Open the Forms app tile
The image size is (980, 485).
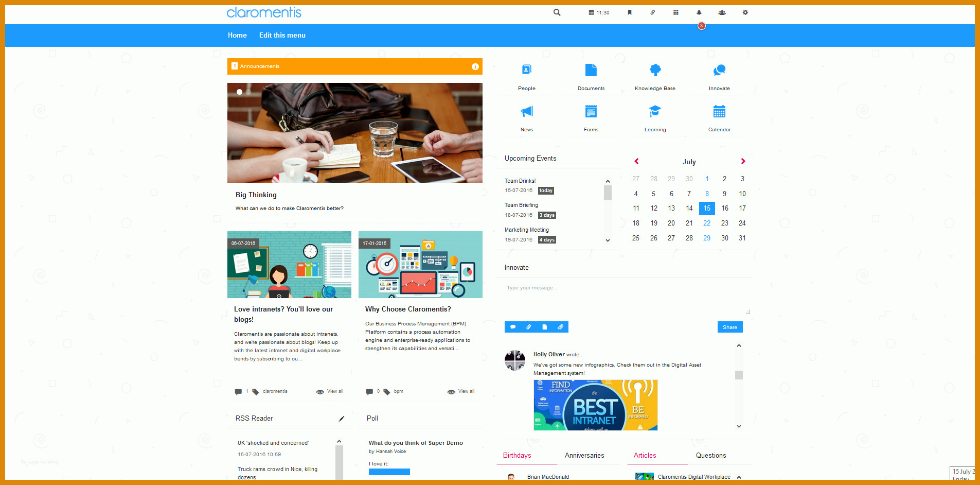(x=591, y=118)
